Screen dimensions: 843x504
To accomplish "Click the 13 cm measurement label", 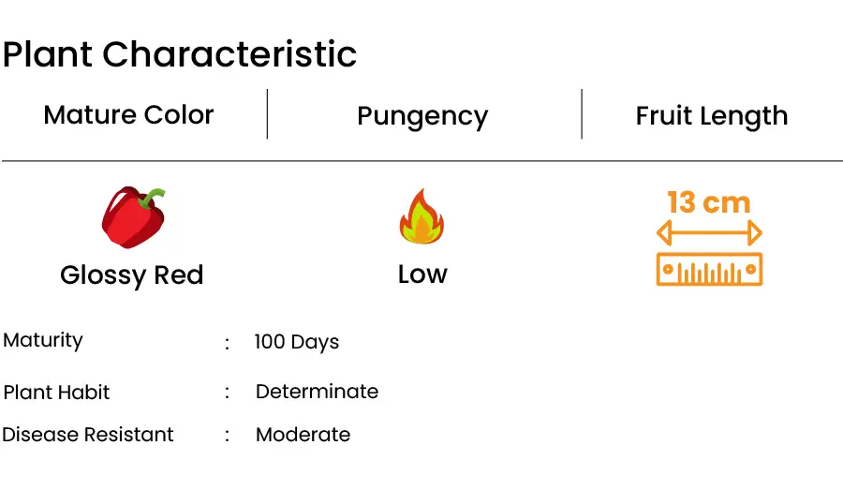I will click(x=709, y=202).
